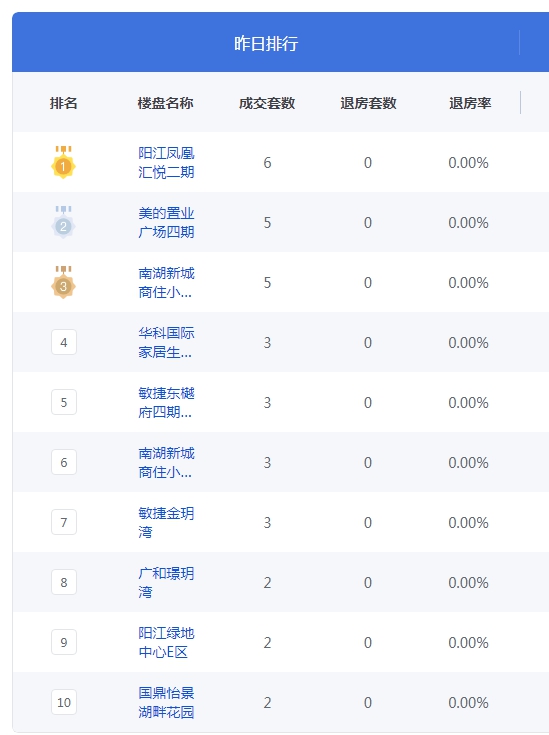Open 华科国际家居生... property link
Screen dimensions: 549x735
166,343
